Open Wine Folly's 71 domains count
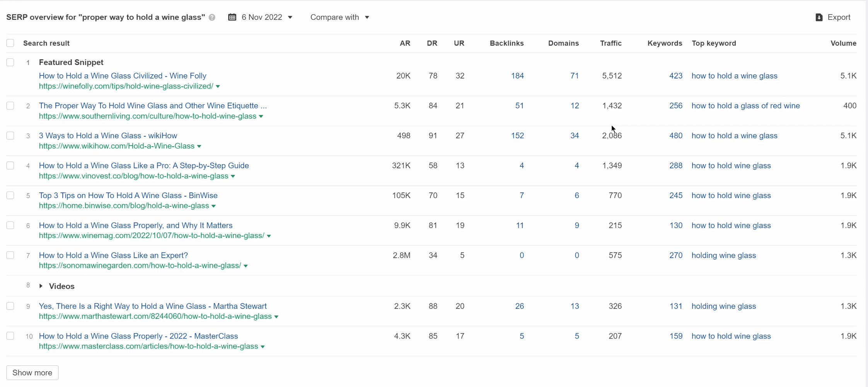 pyautogui.click(x=575, y=76)
